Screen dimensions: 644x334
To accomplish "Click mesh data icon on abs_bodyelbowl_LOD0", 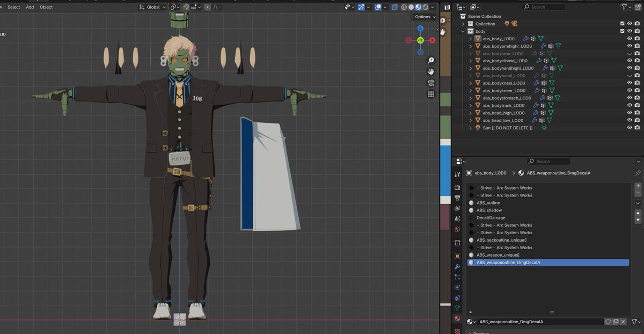I will point(553,61).
